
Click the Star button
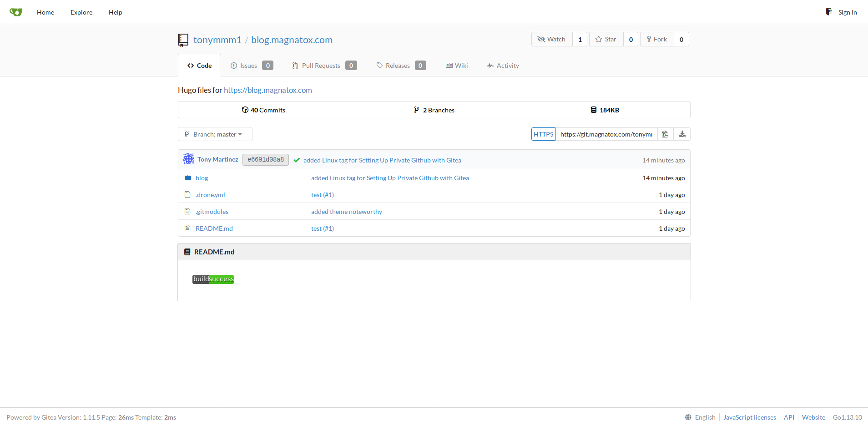(606, 39)
